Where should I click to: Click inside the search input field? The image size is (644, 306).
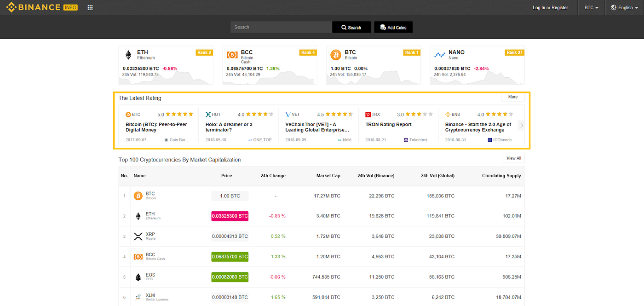pyautogui.click(x=281, y=27)
